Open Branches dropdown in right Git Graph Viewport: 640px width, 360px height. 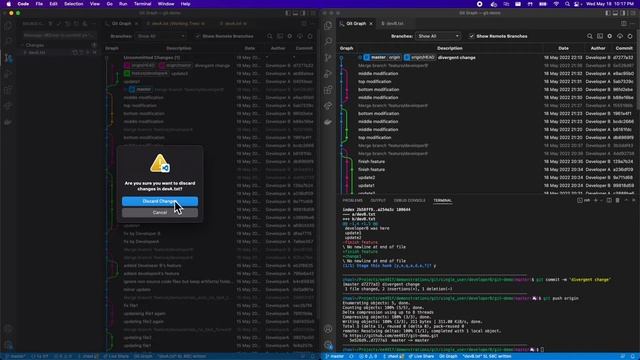[438, 36]
